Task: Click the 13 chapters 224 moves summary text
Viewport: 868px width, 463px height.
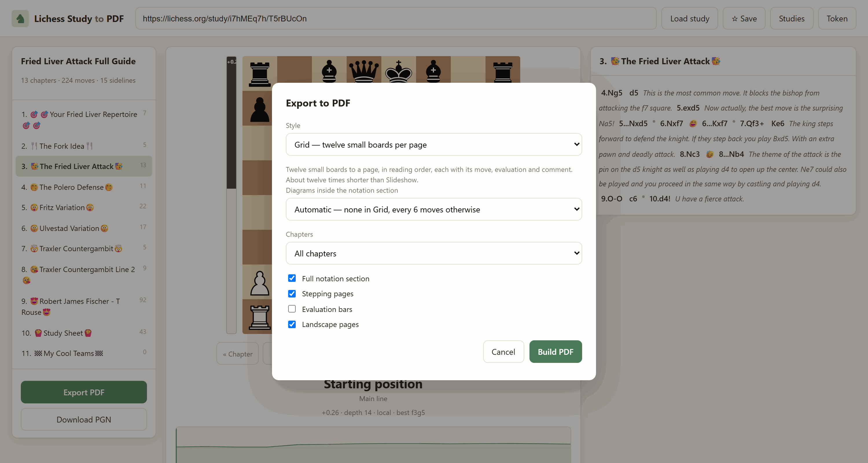Action: 78,80
